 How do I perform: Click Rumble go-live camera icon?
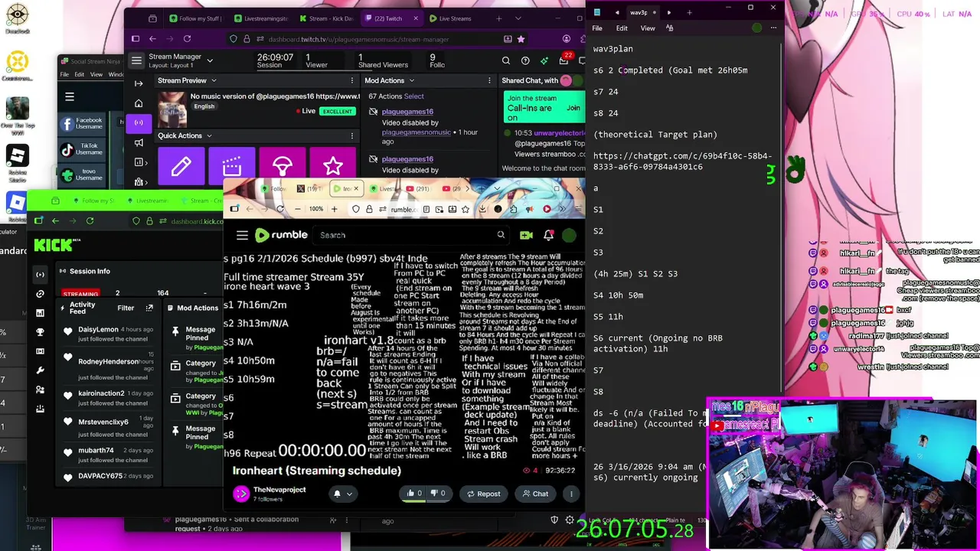pyautogui.click(x=526, y=235)
